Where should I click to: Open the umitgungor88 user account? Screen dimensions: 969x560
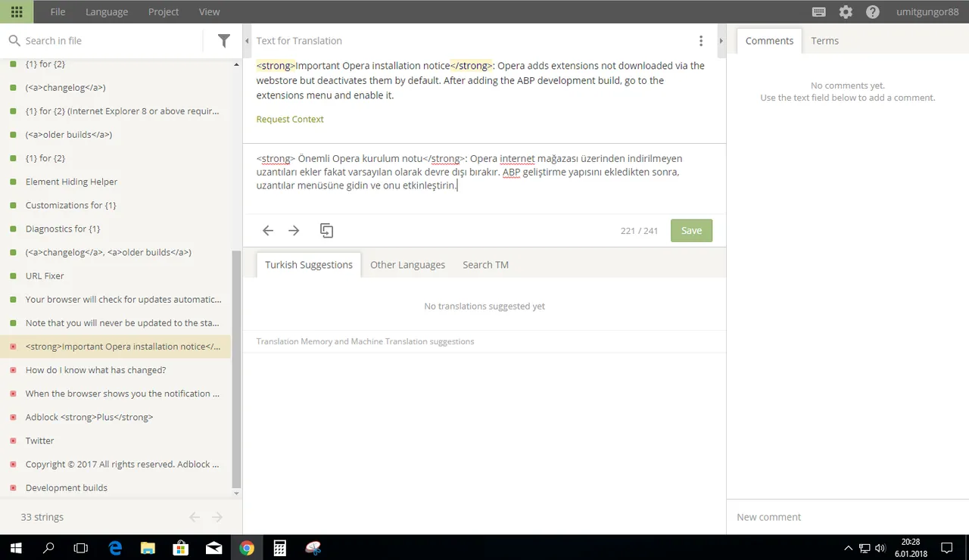(927, 11)
